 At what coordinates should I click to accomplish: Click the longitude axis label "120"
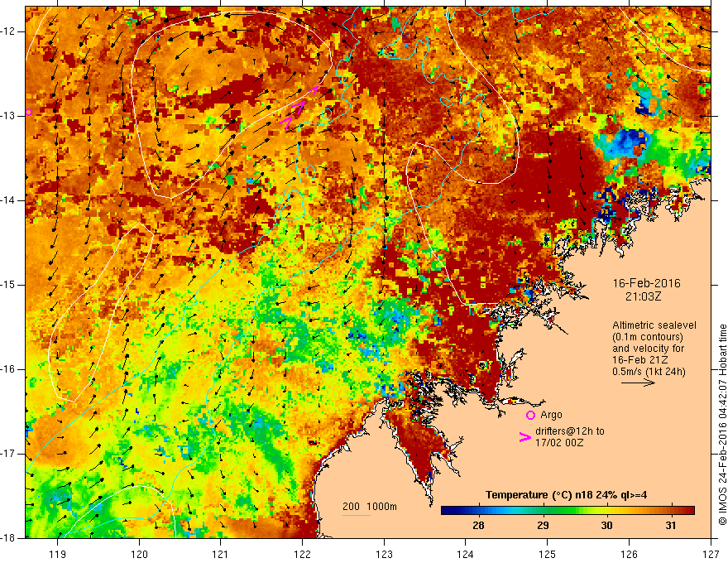[139, 555]
